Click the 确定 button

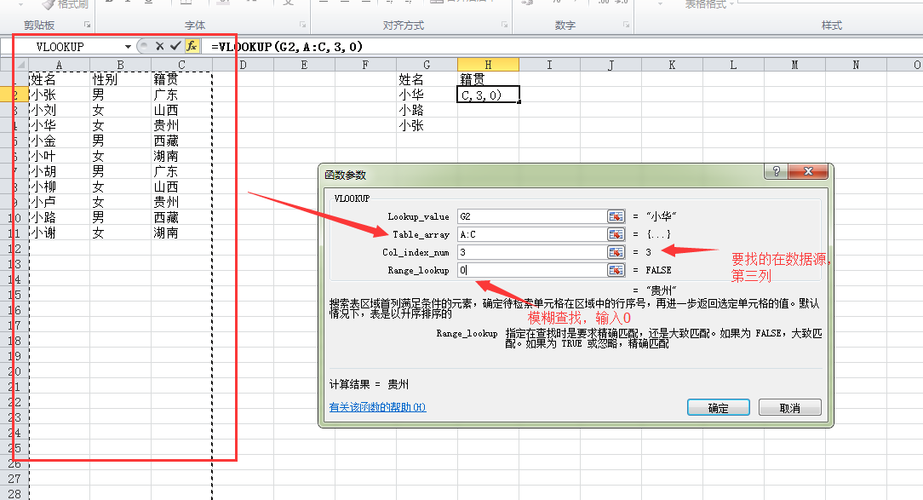[718, 408]
